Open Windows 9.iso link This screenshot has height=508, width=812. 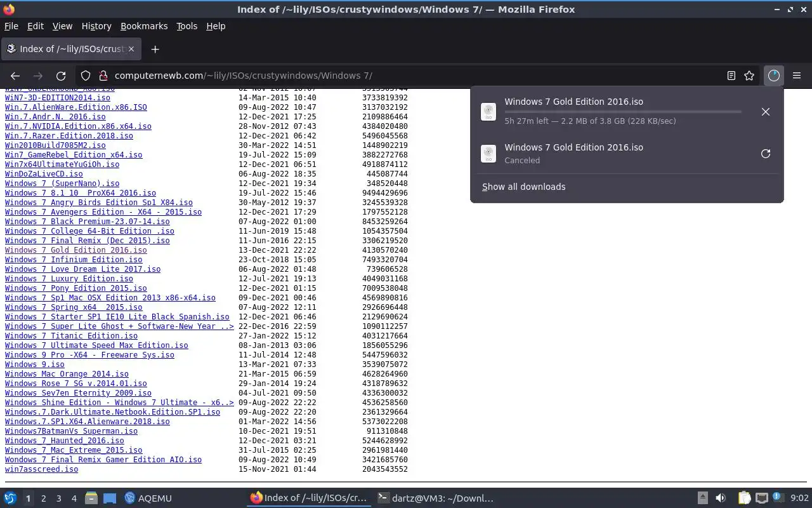pyautogui.click(x=34, y=364)
